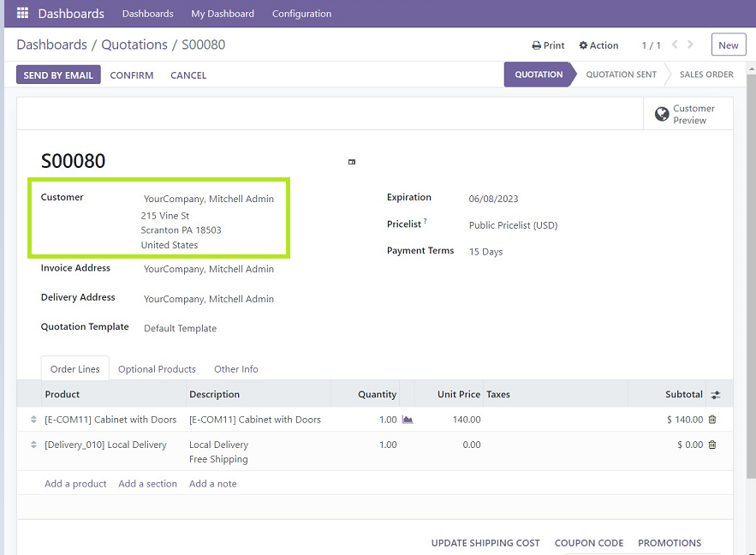Open the Configuration menu
This screenshot has height=555, width=756.
pos(301,14)
